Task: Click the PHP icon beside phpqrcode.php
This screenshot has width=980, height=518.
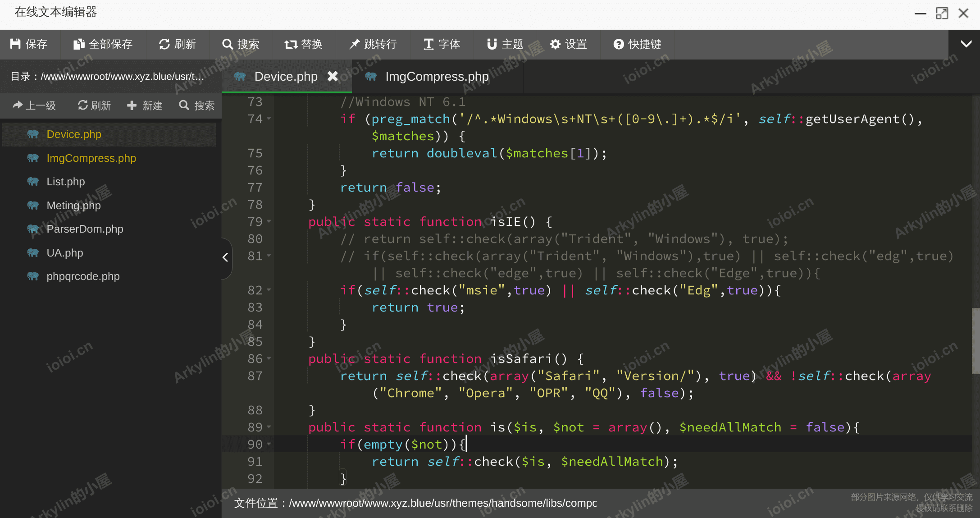Action: [33, 276]
